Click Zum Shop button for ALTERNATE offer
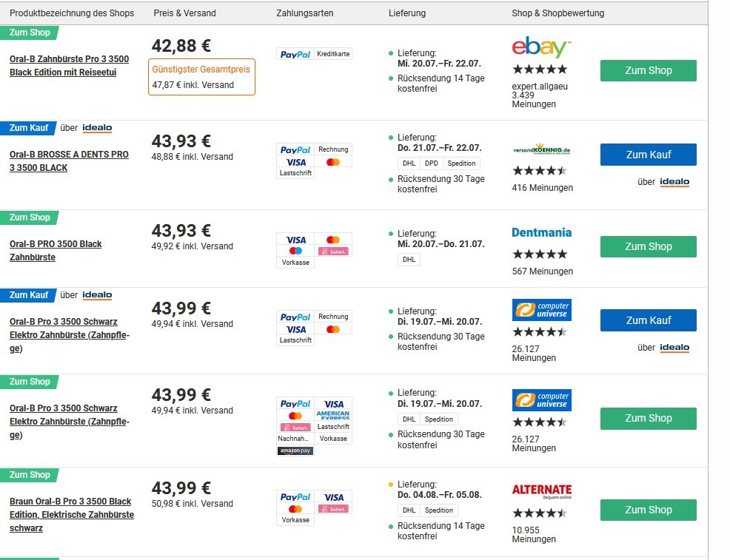Image resolution: width=730 pixels, height=560 pixels. tap(648, 510)
